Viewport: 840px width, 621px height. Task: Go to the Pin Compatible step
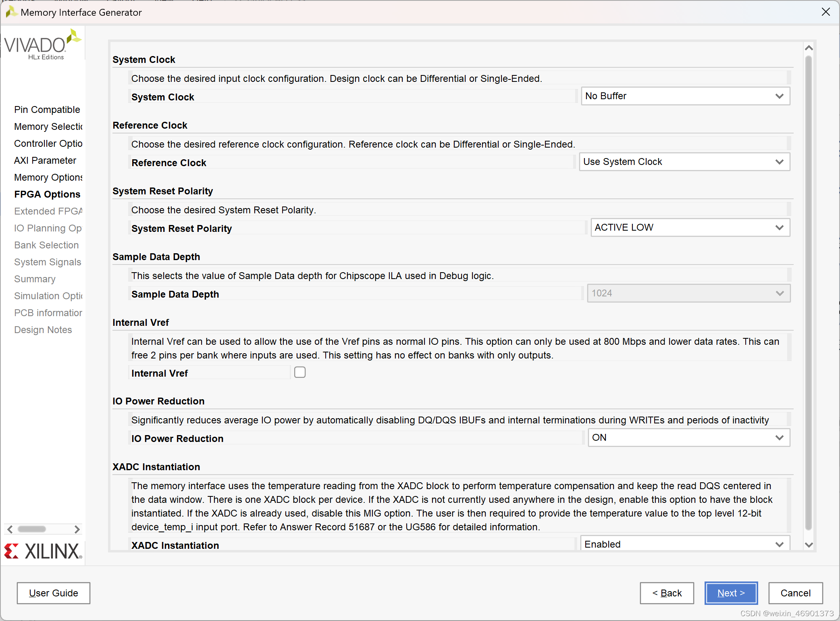[x=47, y=110]
